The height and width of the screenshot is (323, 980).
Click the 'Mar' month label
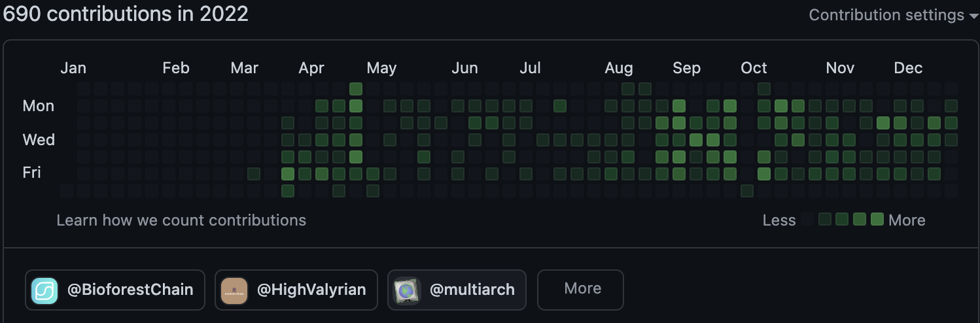(245, 68)
